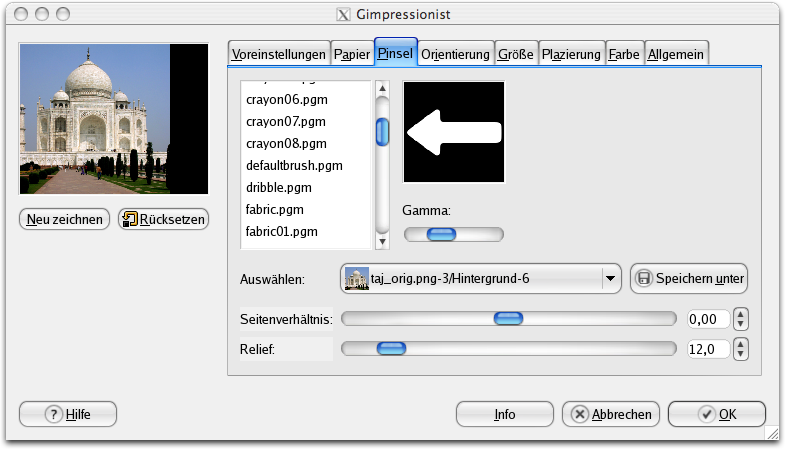The height and width of the screenshot is (449, 785).
Task: Click Neu zeichnen button
Action: coord(64,219)
